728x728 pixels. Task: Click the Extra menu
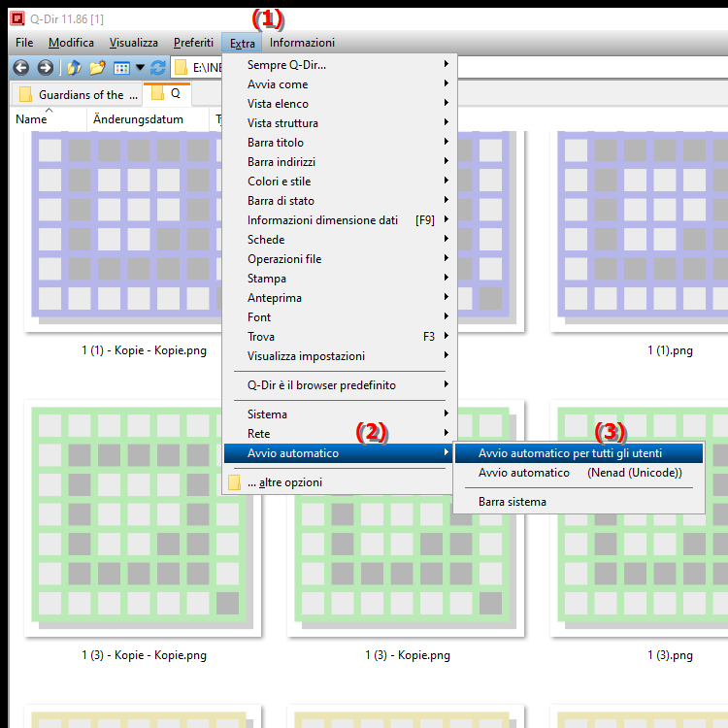pos(242,43)
